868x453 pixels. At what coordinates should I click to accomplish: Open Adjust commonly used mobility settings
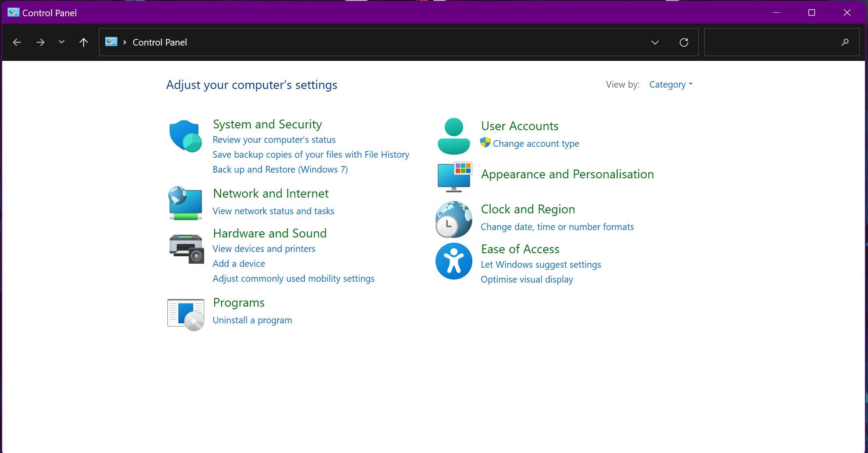tap(293, 279)
